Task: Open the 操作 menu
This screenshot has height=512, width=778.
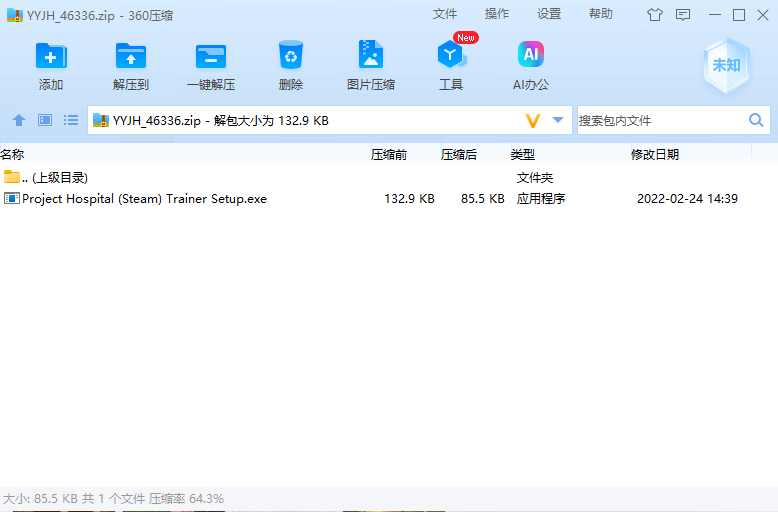Action: tap(497, 14)
